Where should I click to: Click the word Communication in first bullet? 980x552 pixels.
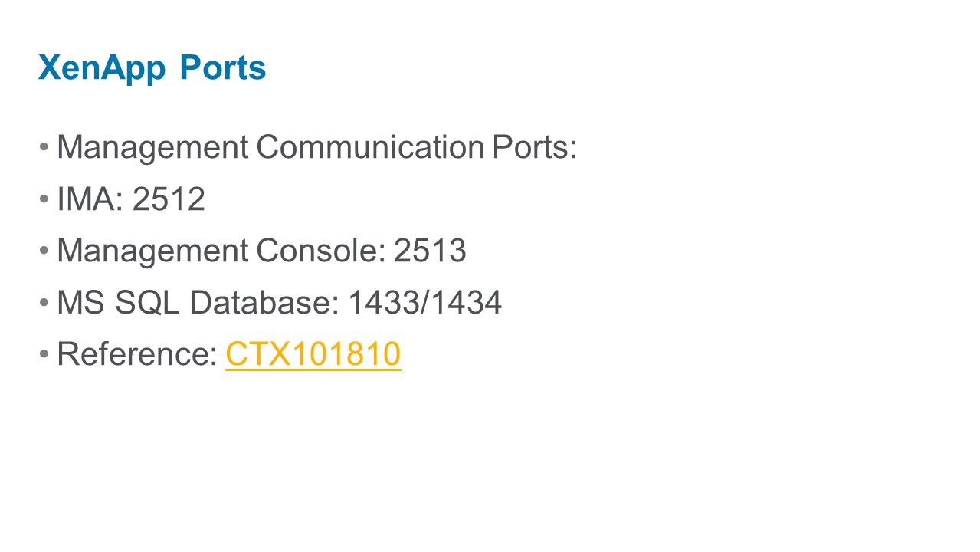click(x=370, y=148)
